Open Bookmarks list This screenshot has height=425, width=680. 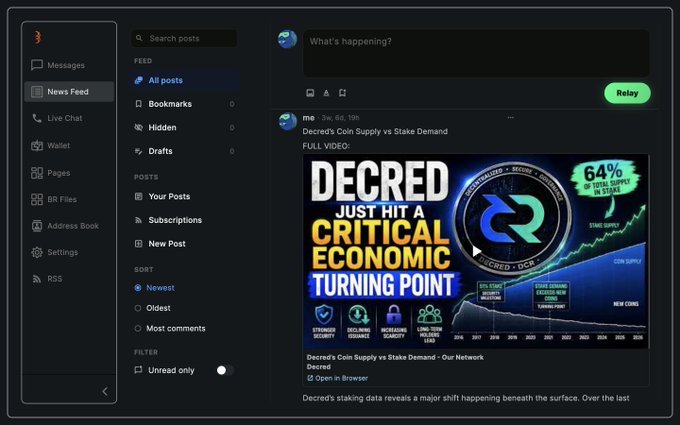(185, 104)
